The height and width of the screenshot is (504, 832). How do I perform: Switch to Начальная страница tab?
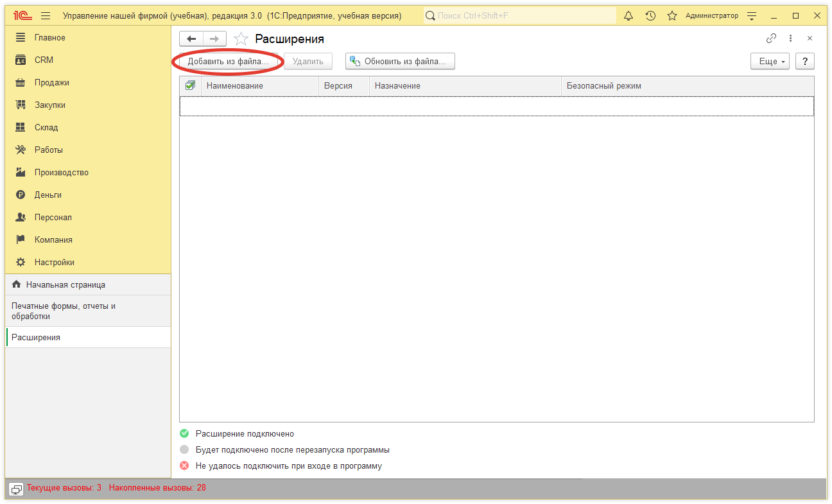pos(65,284)
